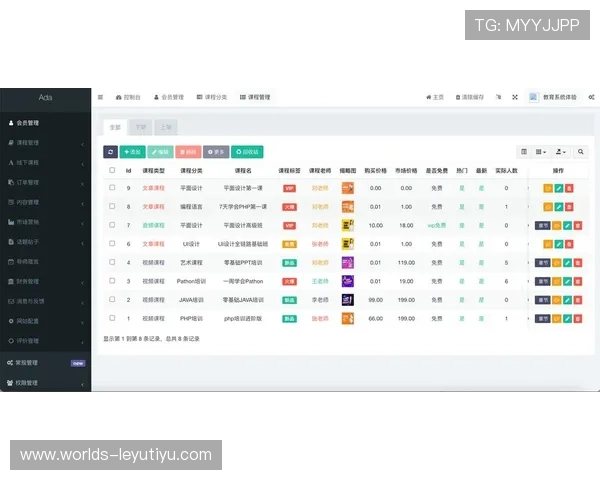Tick the checkbox for row Id 1
Image resolution: width=600 pixels, height=480 pixels.
coord(112,318)
